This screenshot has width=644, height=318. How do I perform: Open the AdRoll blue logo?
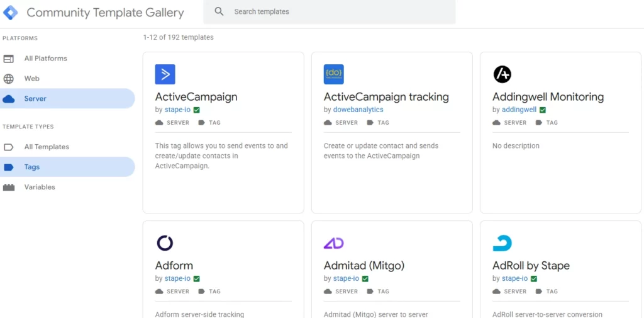[502, 243]
